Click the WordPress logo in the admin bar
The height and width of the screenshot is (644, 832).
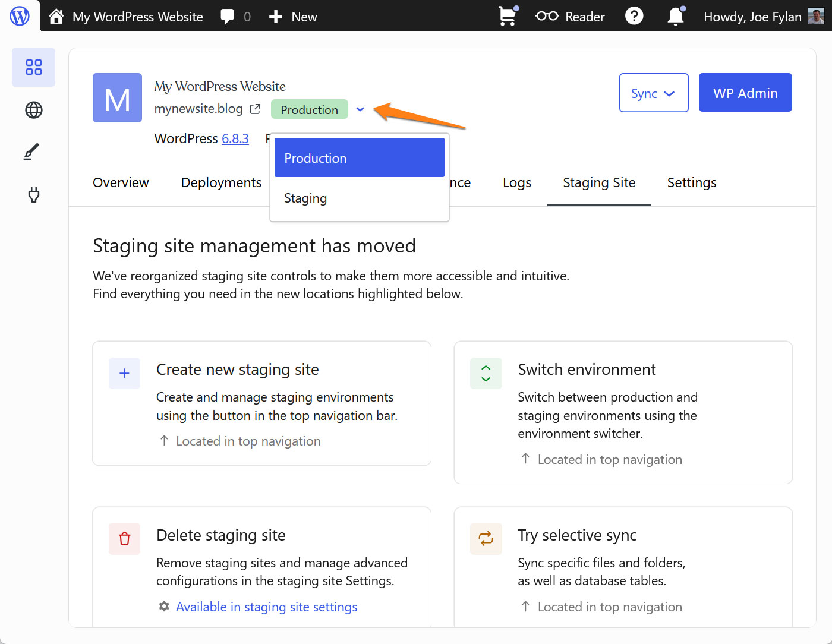pyautogui.click(x=20, y=16)
